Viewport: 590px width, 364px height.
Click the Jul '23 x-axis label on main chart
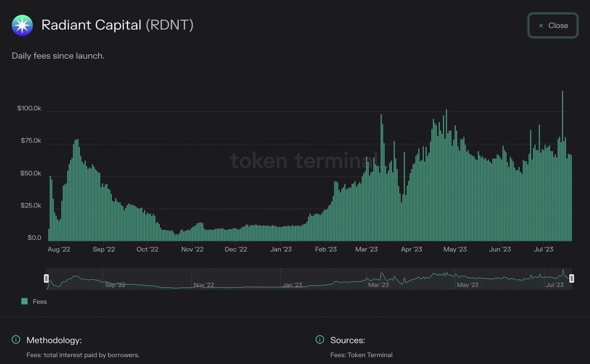point(544,249)
